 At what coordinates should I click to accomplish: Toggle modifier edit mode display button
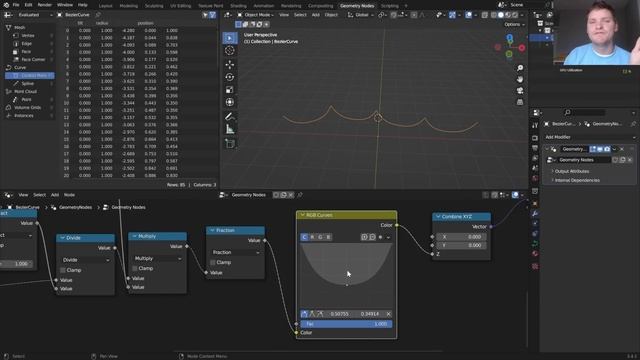tap(593, 149)
